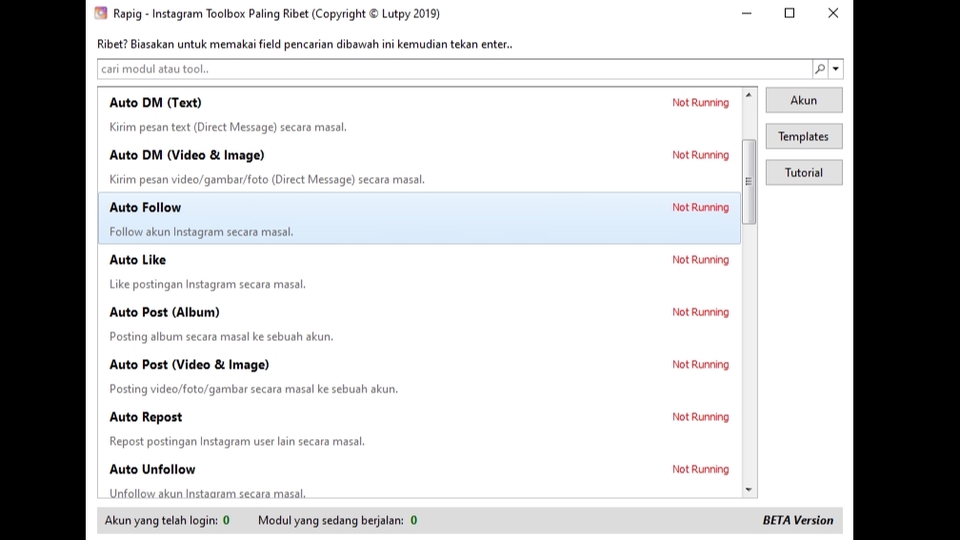Select the Auto Like module
The image size is (960, 540).
[x=419, y=271]
